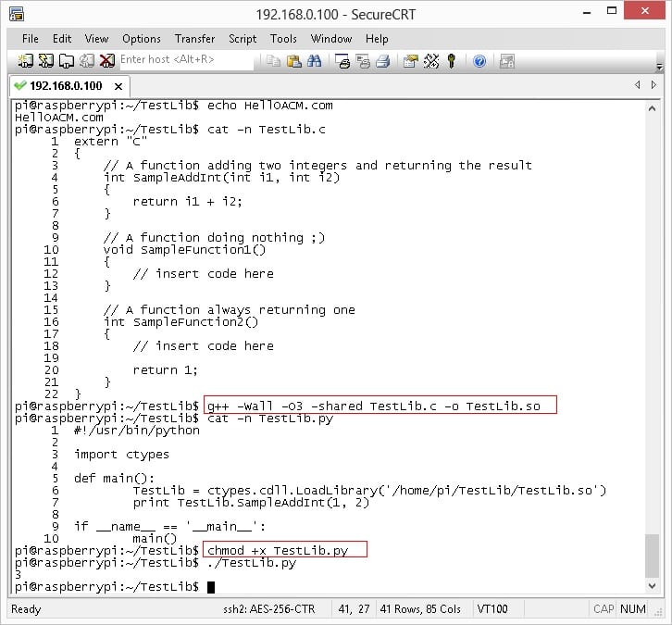The height and width of the screenshot is (625, 672).
Task: Click the Connect in Tab icon
Action: tap(67, 61)
